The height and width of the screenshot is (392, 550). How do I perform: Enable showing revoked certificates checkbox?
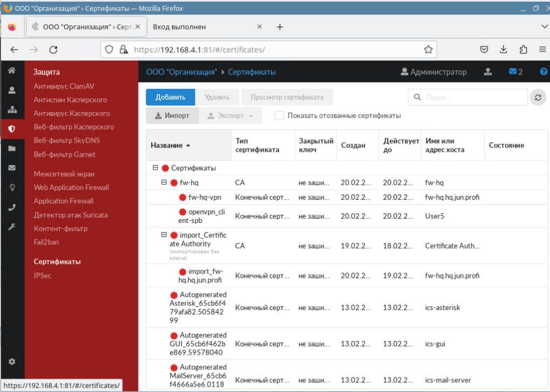tap(279, 116)
